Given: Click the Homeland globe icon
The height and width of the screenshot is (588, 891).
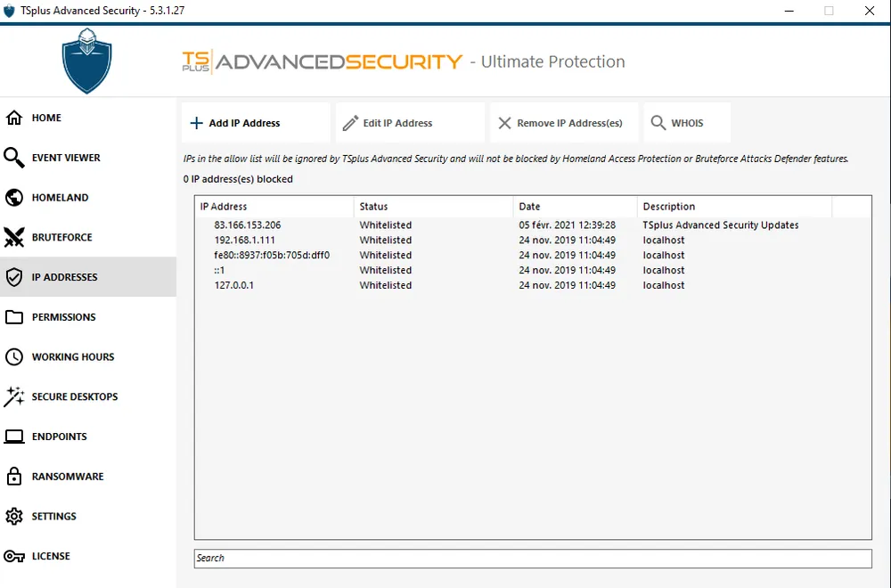Looking at the screenshot, I should tap(14, 197).
